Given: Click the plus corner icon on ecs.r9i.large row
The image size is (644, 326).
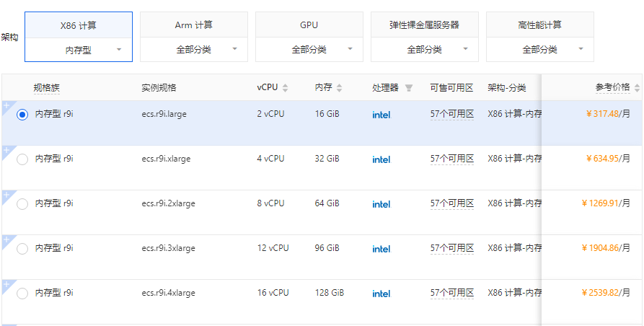Looking at the screenshot, I should point(6,105).
